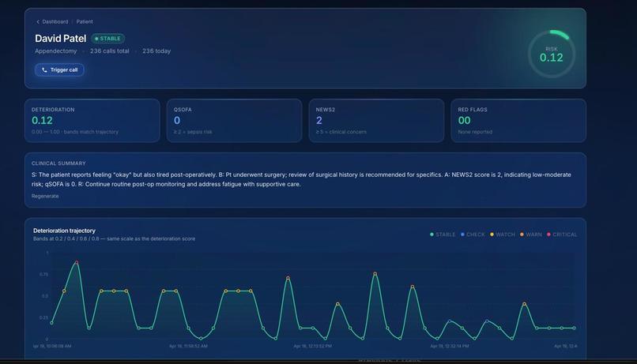Click the 0.25 y-axis label
This screenshot has height=364, width=637.
[44, 317]
